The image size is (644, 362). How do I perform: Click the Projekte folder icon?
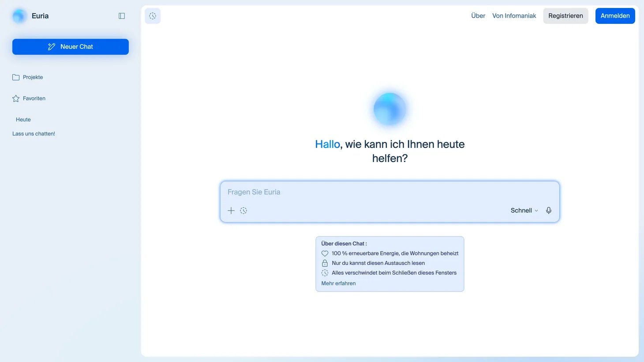tap(16, 77)
